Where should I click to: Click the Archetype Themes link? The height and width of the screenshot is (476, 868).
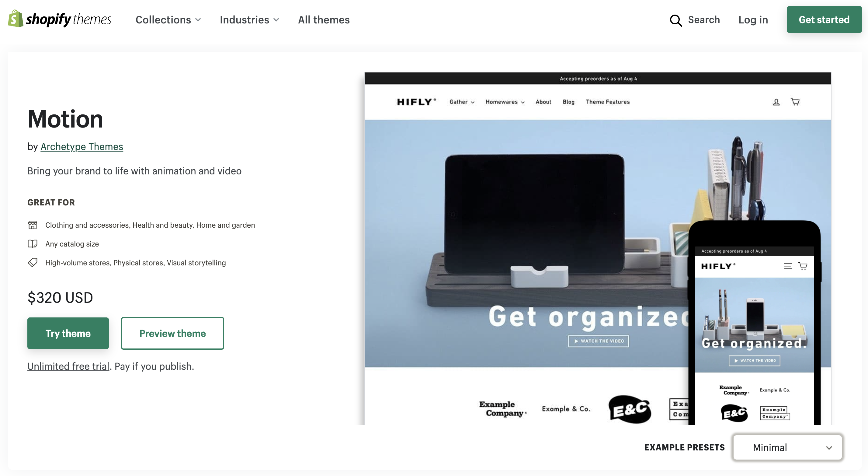[x=82, y=146]
